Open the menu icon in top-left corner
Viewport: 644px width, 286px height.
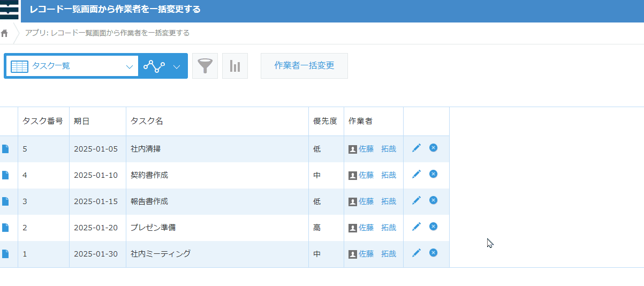pyautogui.click(x=9, y=10)
